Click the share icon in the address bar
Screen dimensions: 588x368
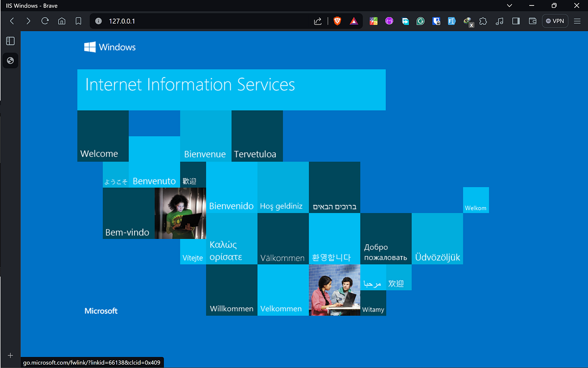(318, 21)
